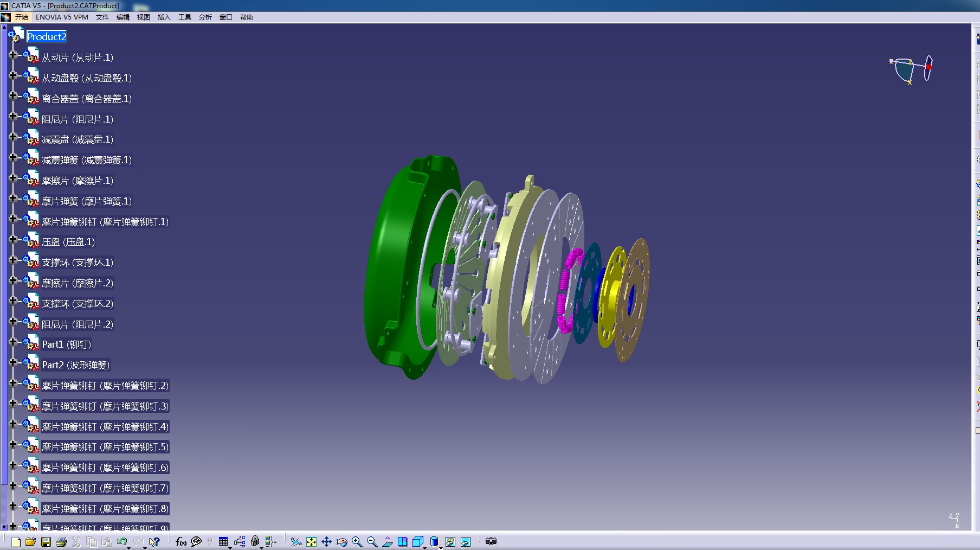Open the render style dropdown arrow
The width and height of the screenshot is (980, 550).
click(x=441, y=547)
